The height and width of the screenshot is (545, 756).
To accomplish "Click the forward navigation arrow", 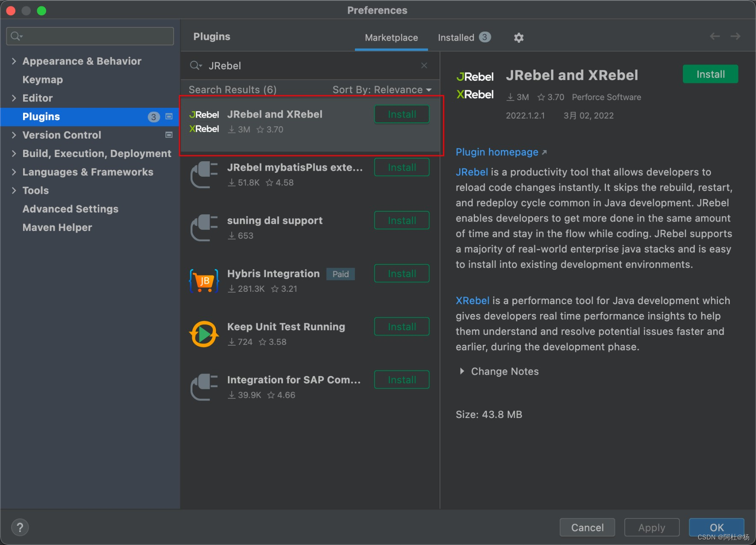I will tap(735, 37).
